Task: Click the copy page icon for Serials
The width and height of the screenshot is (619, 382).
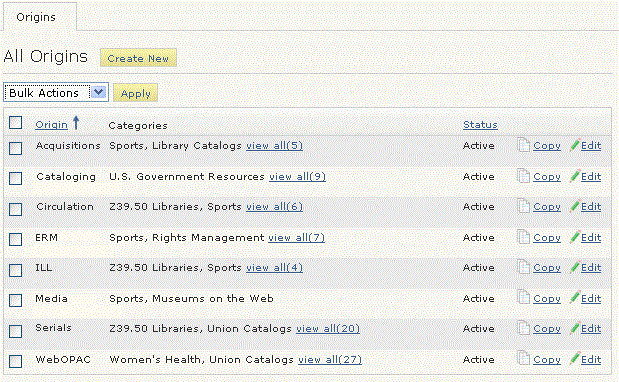Action: pyautogui.click(x=523, y=328)
